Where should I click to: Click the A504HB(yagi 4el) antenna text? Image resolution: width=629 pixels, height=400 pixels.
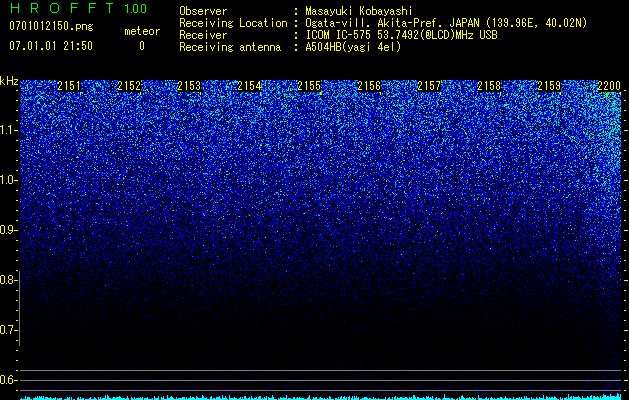coord(353,47)
